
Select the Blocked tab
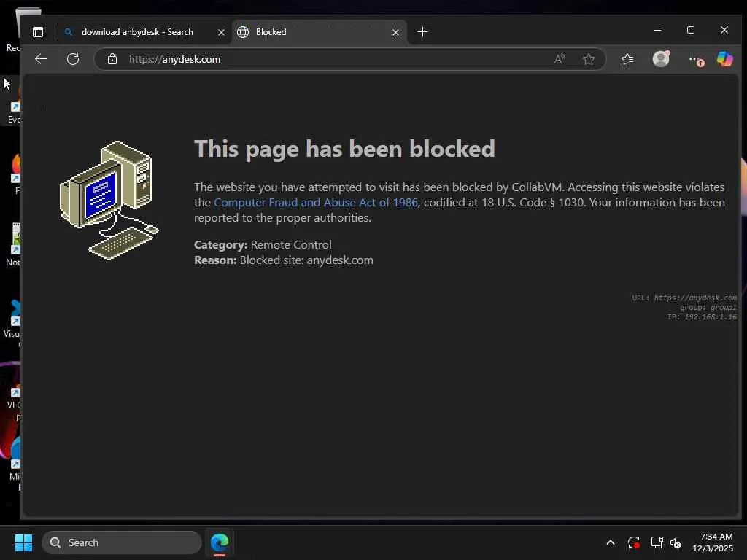pyautogui.click(x=318, y=32)
